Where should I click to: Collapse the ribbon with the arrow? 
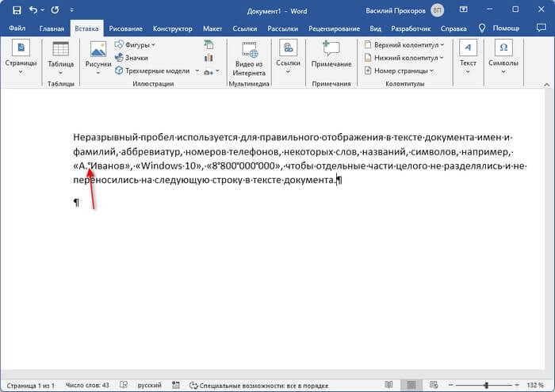coord(546,85)
